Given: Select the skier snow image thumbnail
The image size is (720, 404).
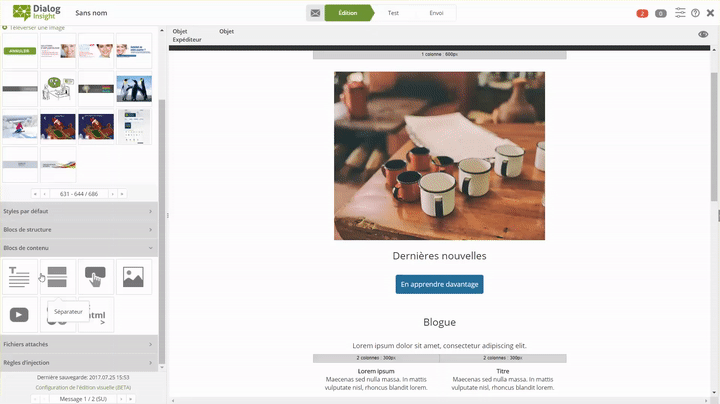Looking at the screenshot, I should tap(20, 127).
